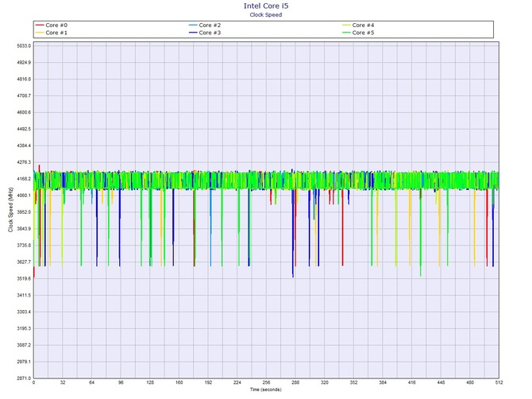This screenshot has height=399, width=532.
Task: Click the 128 x-axis tick label
Action: coord(150,382)
